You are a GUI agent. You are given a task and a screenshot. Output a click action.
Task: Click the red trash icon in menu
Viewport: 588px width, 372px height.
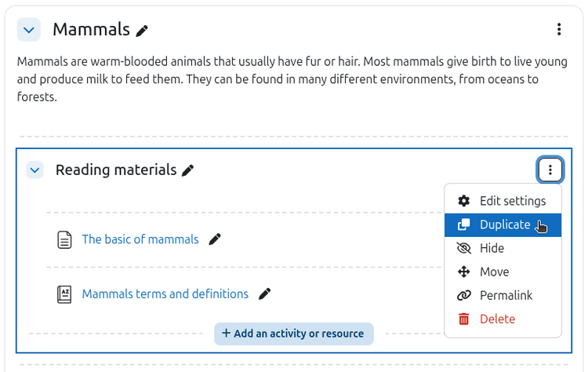464,319
